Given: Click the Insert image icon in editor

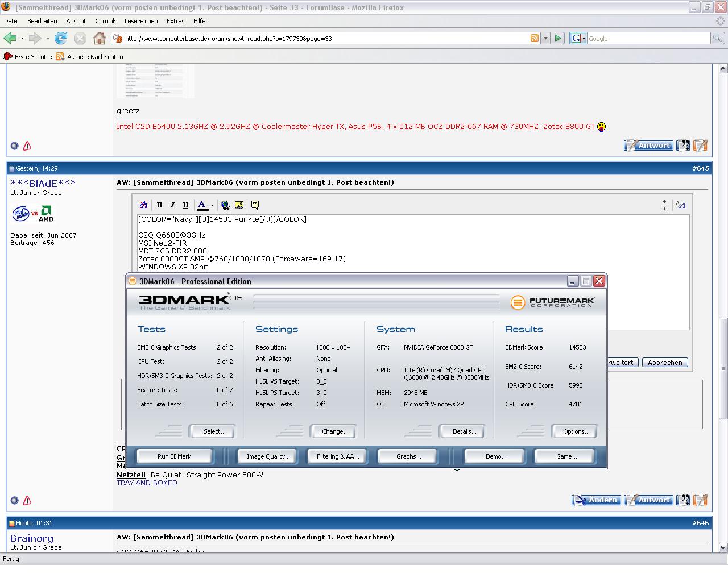Looking at the screenshot, I should point(239,205).
